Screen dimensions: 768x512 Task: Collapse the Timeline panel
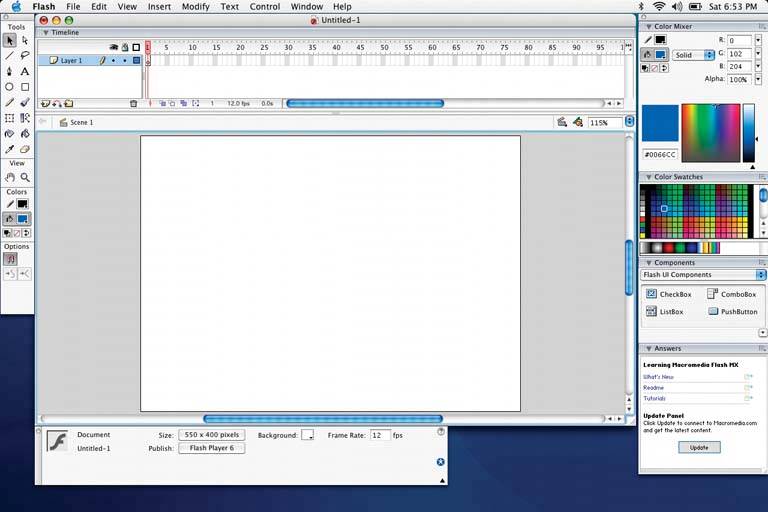click(44, 32)
